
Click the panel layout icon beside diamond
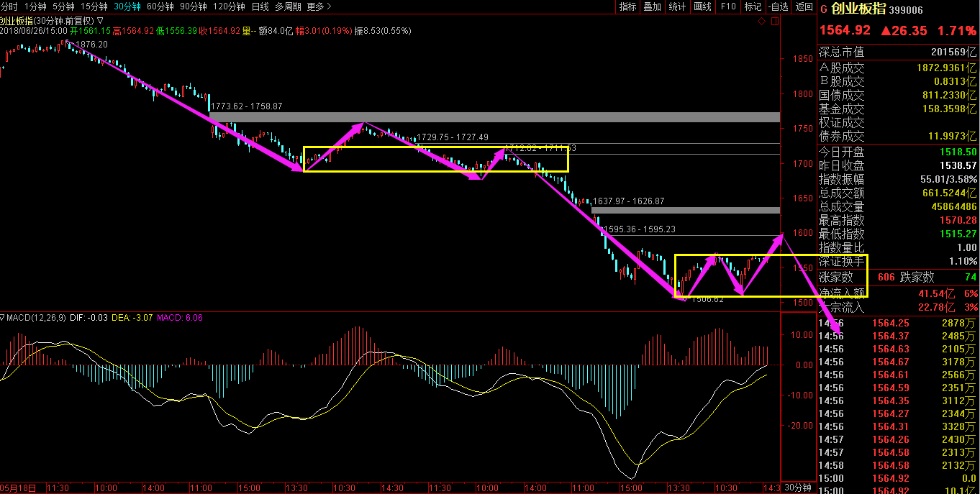774,22
